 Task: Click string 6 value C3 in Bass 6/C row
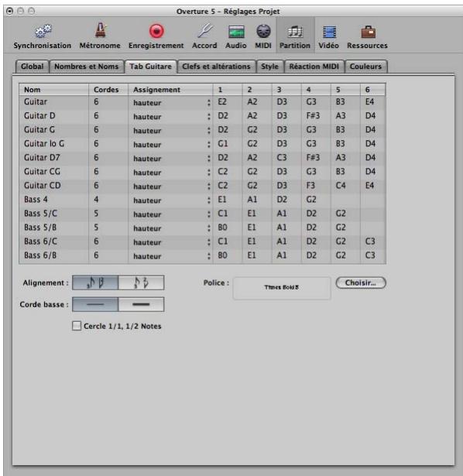click(x=370, y=241)
